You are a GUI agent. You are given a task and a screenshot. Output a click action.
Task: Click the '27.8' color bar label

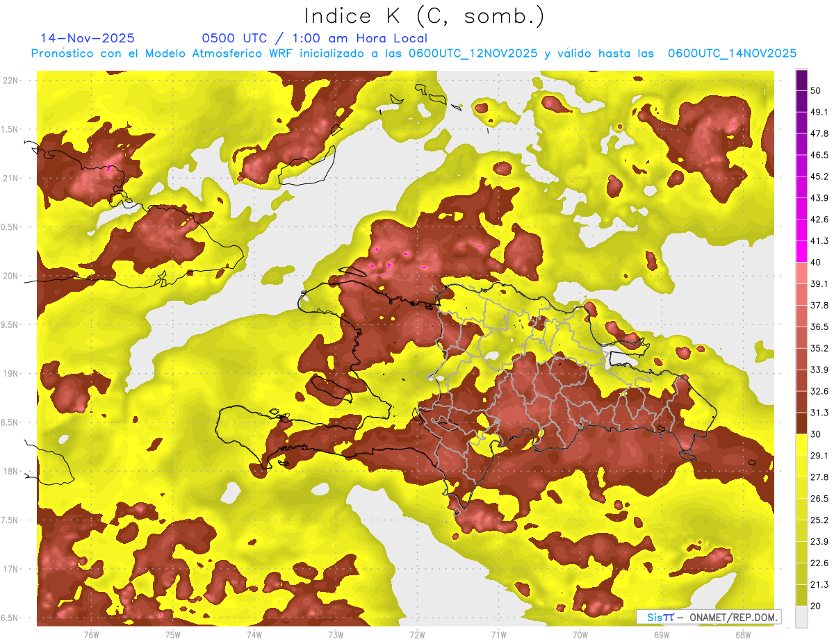click(819, 477)
